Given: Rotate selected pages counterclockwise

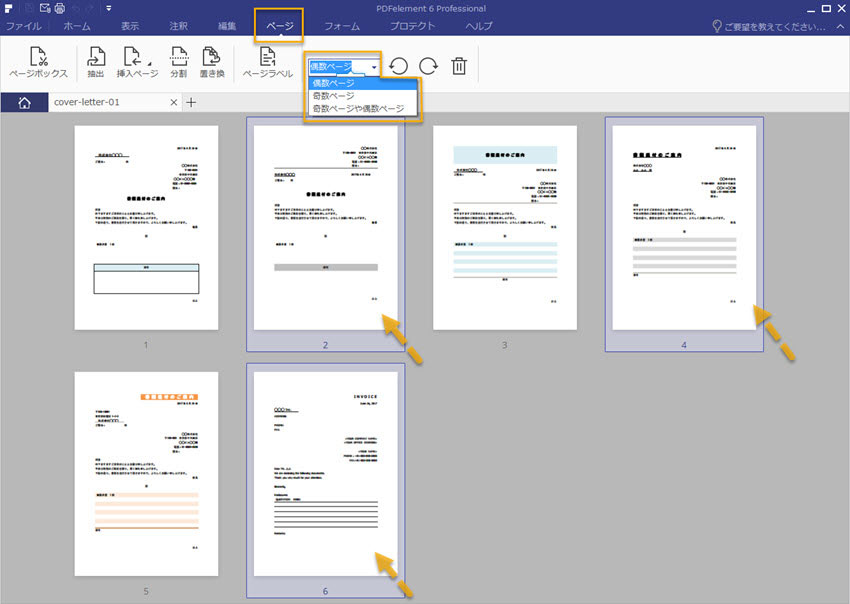Looking at the screenshot, I should (398, 66).
